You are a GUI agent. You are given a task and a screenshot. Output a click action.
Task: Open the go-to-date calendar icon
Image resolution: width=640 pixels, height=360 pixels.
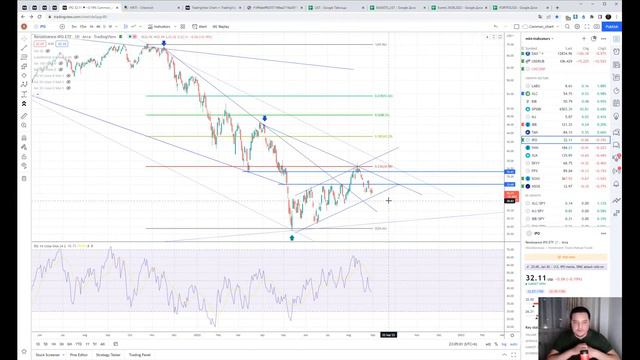coord(116,344)
